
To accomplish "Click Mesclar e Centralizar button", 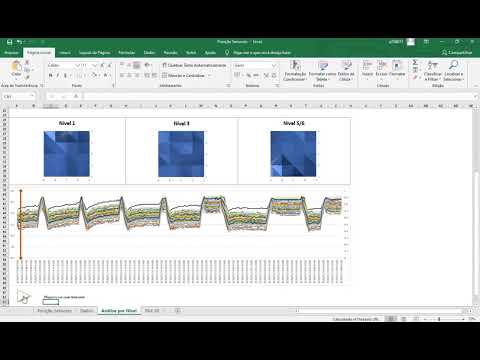I will click(183, 76).
